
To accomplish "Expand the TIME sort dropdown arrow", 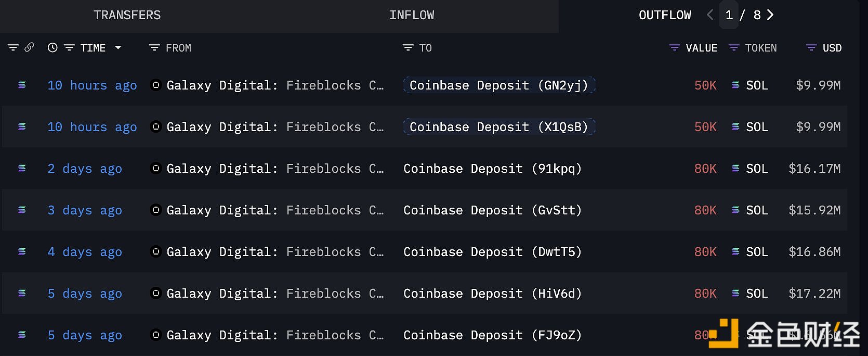I will (x=118, y=47).
